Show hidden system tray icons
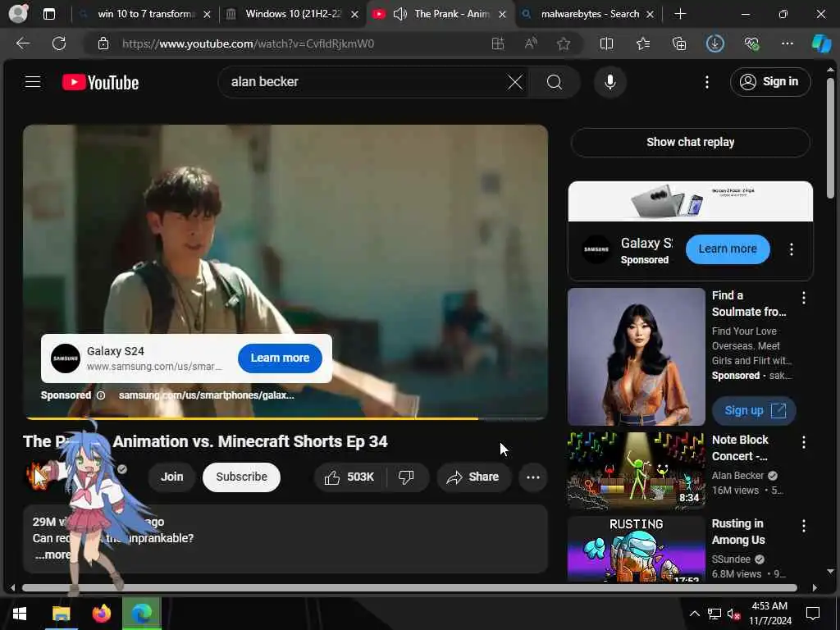840x630 pixels. [x=694, y=614]
